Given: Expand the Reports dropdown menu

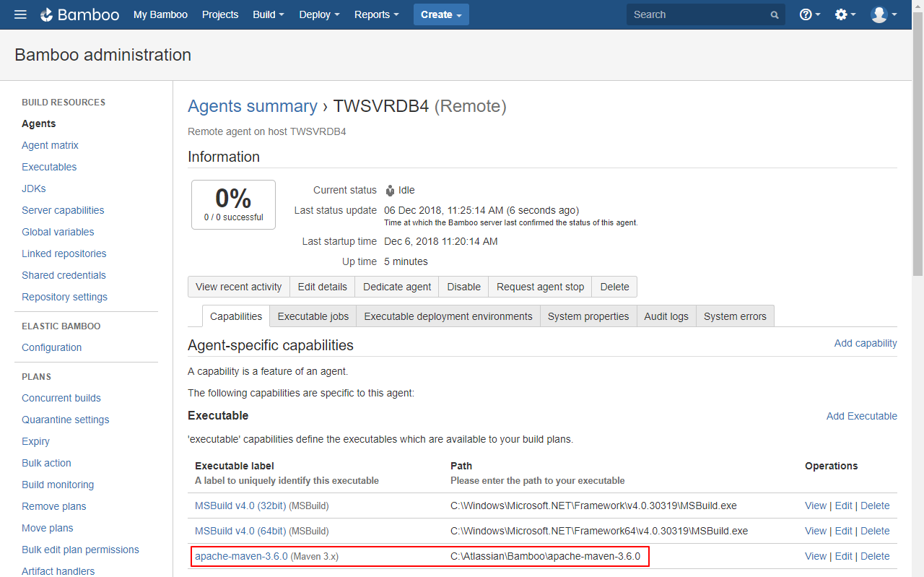Looking at the screenshot, I should coord(377,14).
